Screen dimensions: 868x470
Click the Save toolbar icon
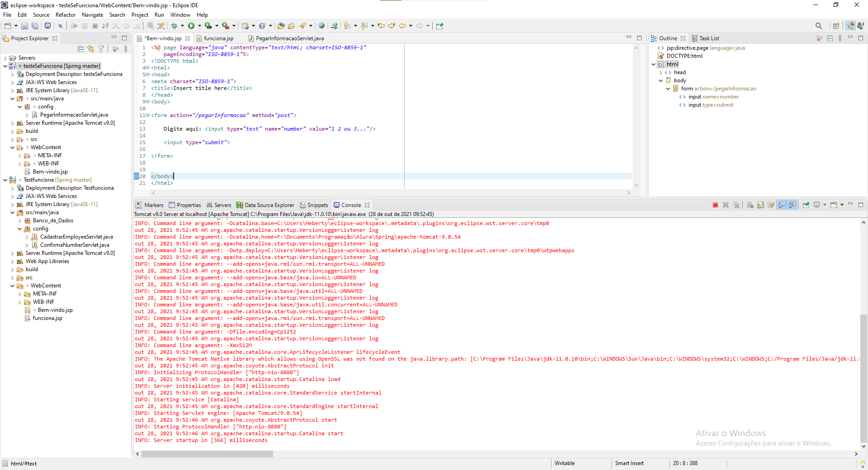(x=24, y=26)
